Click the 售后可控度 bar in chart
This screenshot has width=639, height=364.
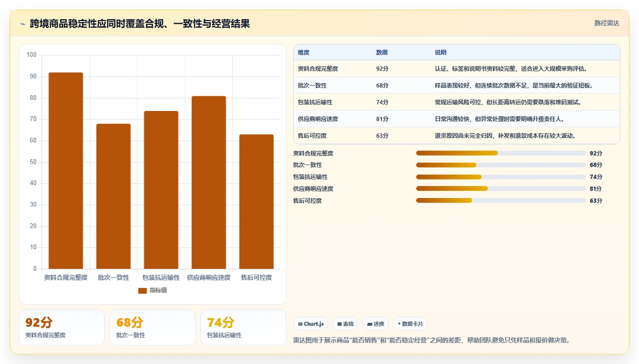(256, 201)
